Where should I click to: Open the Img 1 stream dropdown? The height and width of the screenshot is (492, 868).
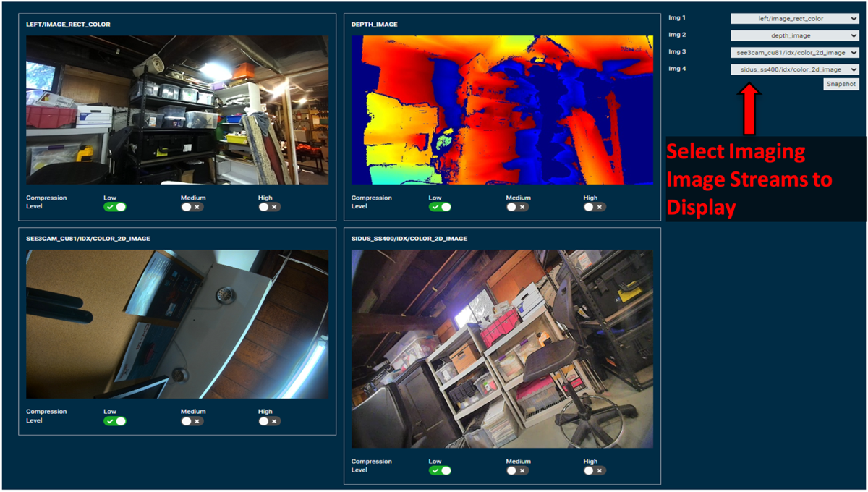point(794,19)
